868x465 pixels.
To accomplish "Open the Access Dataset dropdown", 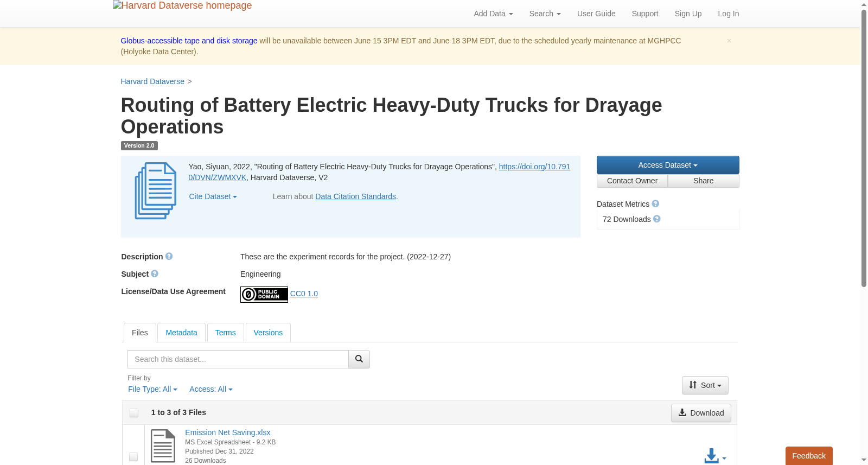I will (x=668, y=165).
